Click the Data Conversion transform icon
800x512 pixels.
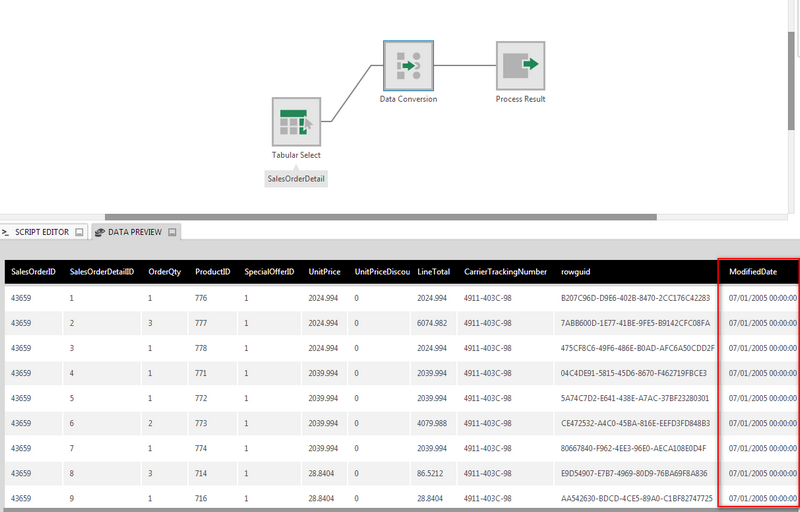[x=408, y=65]
